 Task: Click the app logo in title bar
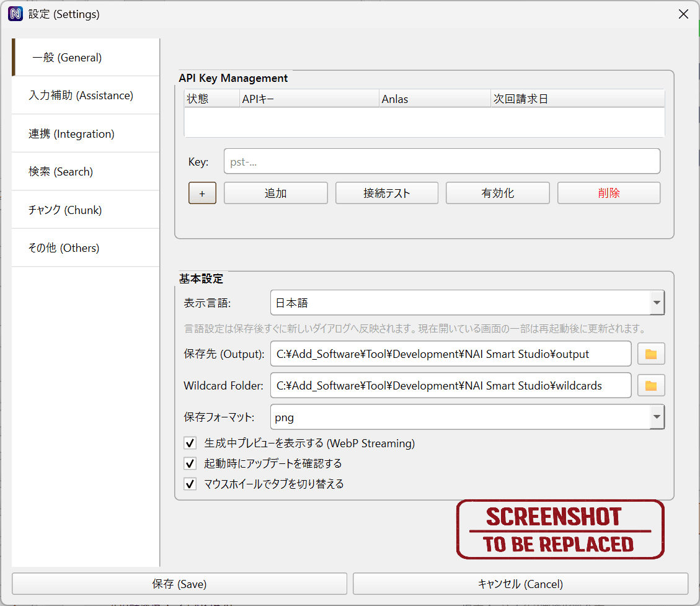click(x=15, y=14)
